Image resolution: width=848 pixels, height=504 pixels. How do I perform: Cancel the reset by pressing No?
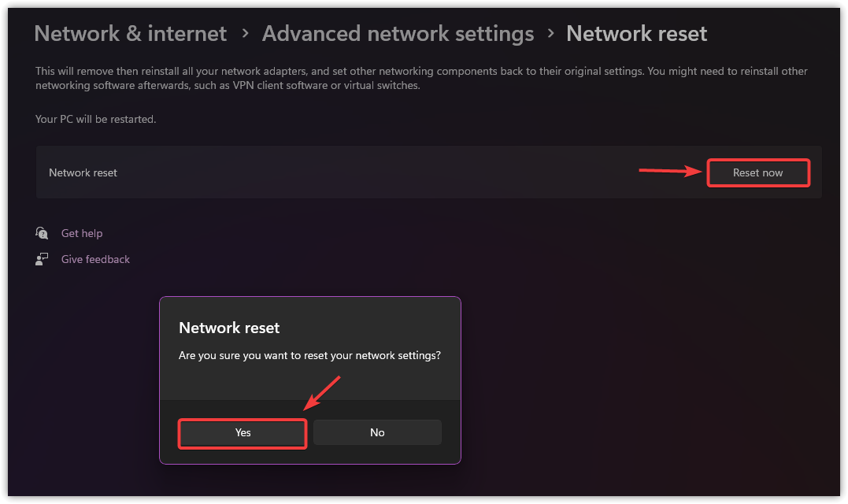[377, 432]
